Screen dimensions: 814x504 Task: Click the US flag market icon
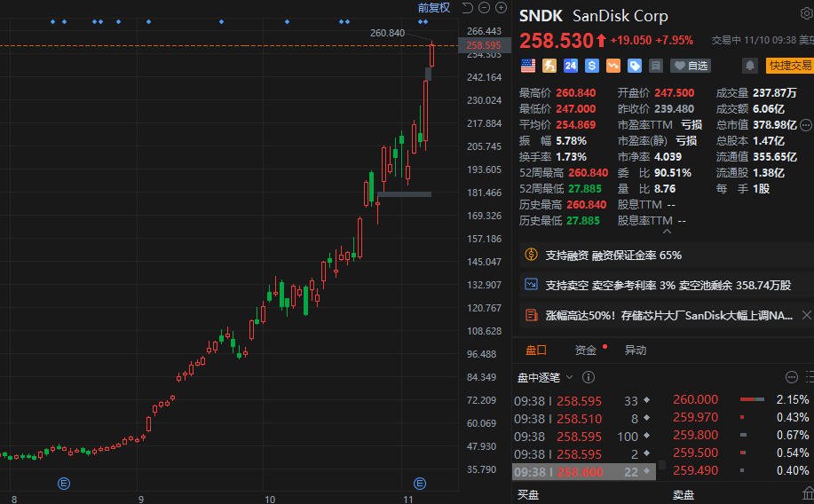(528, 66)
